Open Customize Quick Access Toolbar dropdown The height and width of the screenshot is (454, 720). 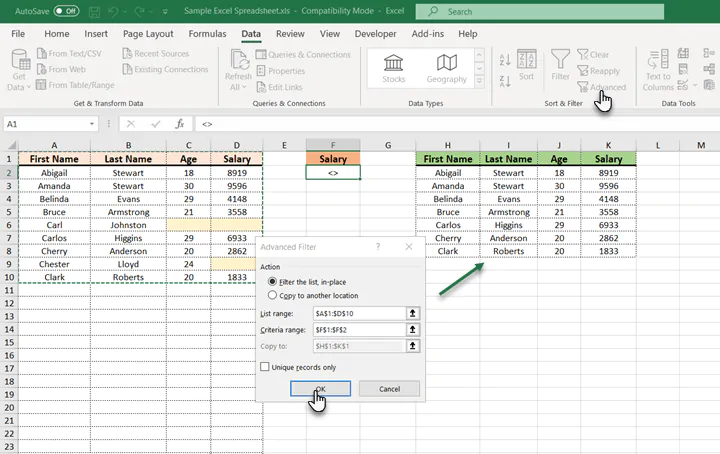point(165,11)
